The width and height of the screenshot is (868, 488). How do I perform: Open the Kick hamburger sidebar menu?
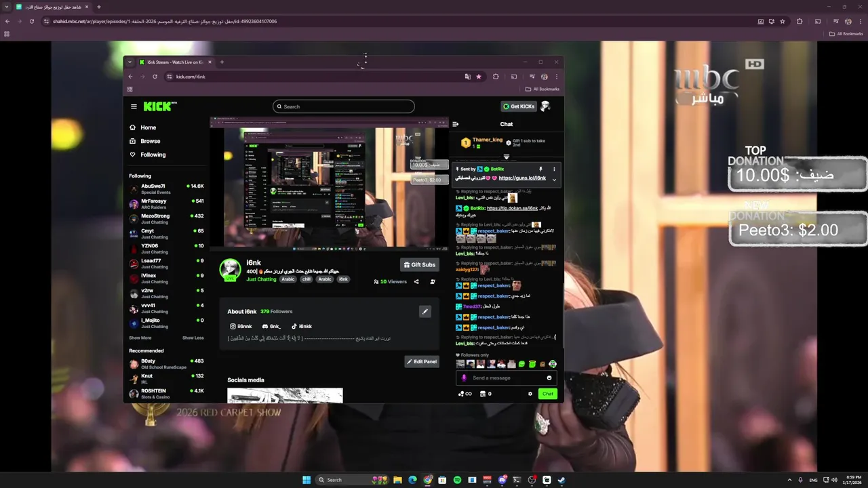coord(134,106)
